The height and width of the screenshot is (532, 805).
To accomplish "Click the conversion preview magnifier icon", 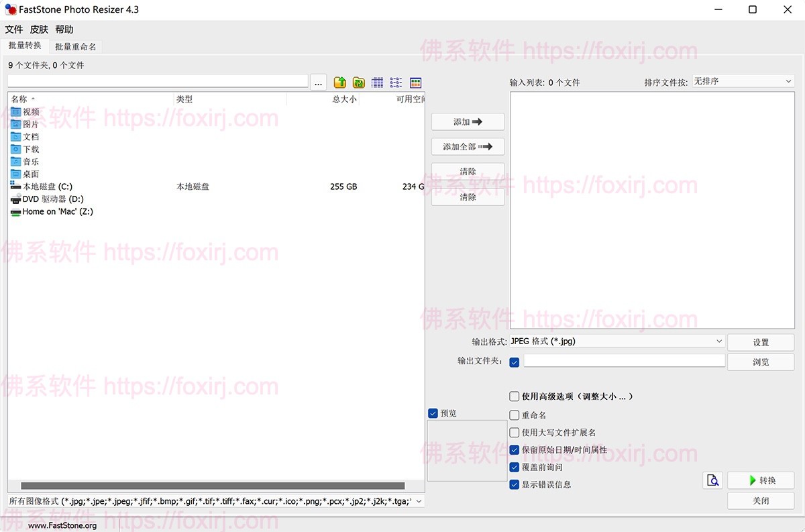I will tap(712, 480).
